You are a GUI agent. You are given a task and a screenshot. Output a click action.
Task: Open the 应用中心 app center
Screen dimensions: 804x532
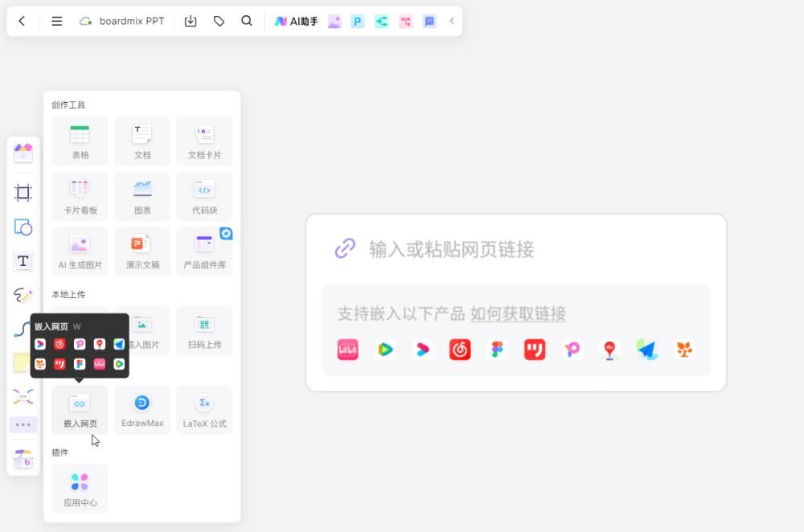point(79,488)
